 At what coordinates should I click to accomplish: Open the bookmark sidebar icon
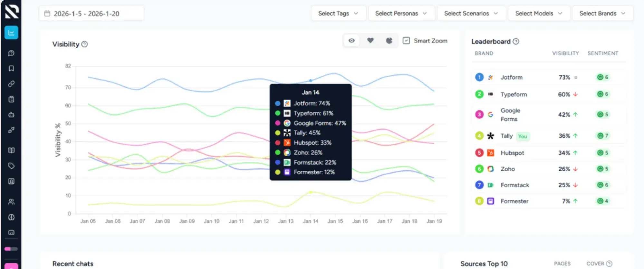[11, 68]
